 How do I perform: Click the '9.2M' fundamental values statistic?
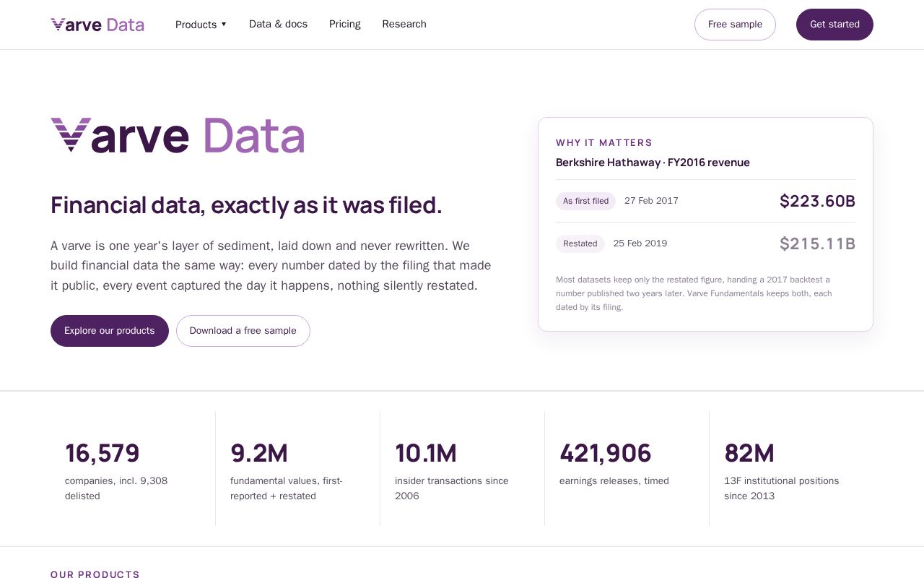pos(259,453)
